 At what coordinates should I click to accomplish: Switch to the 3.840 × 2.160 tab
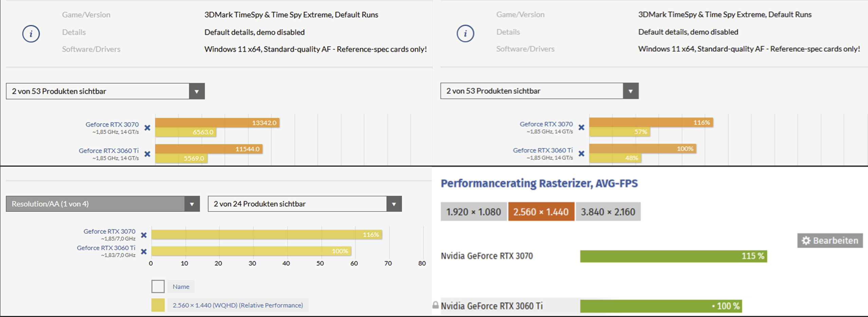(608, 212)
